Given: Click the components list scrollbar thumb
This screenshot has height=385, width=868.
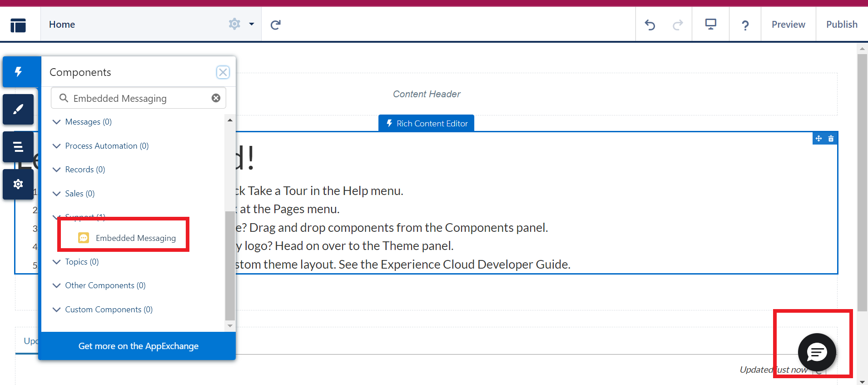Looking at the screenshot, I should pyautogui.click(x=230, y=266).
